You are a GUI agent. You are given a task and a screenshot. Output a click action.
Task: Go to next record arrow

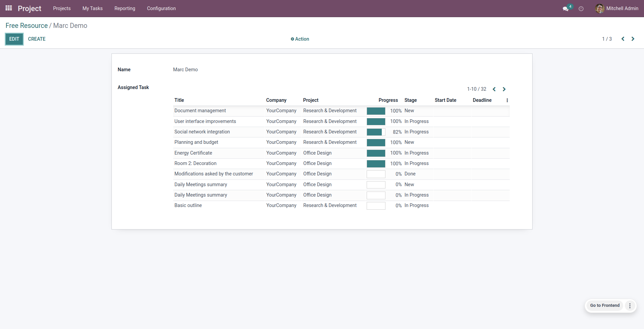click(x=633, y=39)
